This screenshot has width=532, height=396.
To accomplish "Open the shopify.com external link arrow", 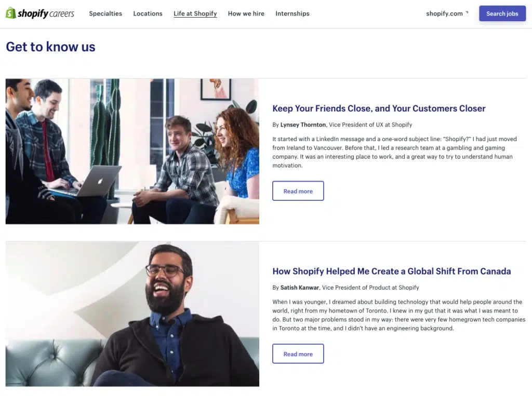I will (x=467, y=12).
